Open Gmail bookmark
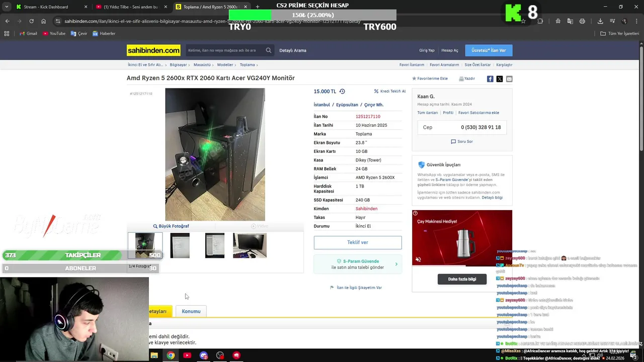Viewport: 644px width, 362px height. [28, 34]
